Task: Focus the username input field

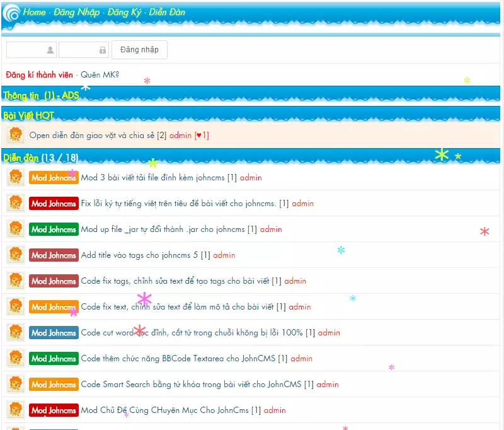Action: (x=31, y=50)
